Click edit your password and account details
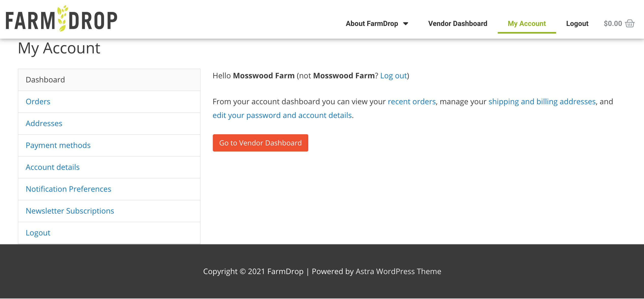Image resolution: width=644 pixels, height=299 pixels. [x=282, y=115]
